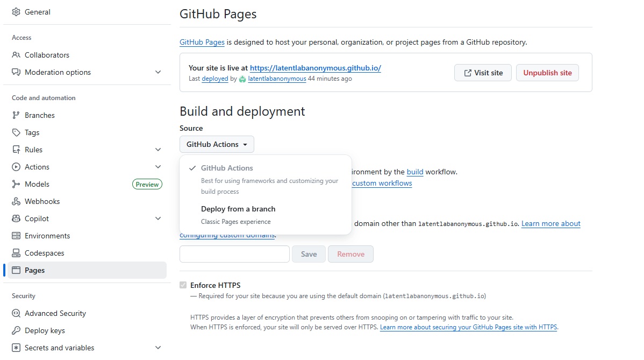
Task: Click the Collaborators icon in sidebar
Action: click(16, 54)
